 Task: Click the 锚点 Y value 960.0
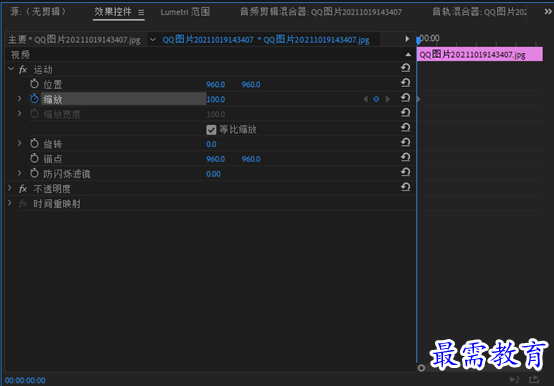coord(251,159)
